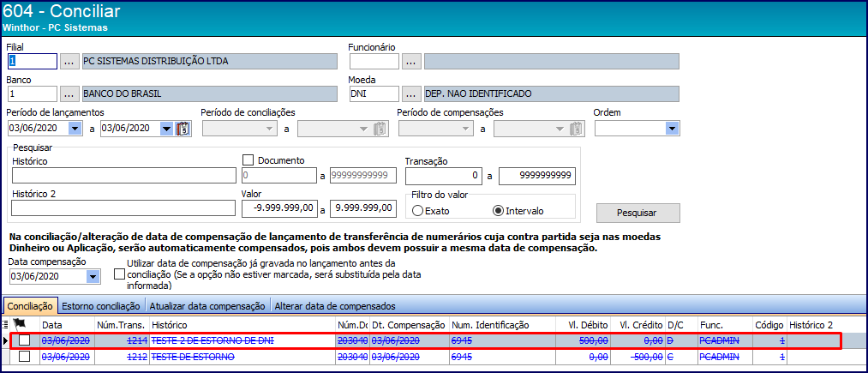Click the Transação end field 9999999999
The height and width of the screenshot is (373, 868).
pos(537,176)
